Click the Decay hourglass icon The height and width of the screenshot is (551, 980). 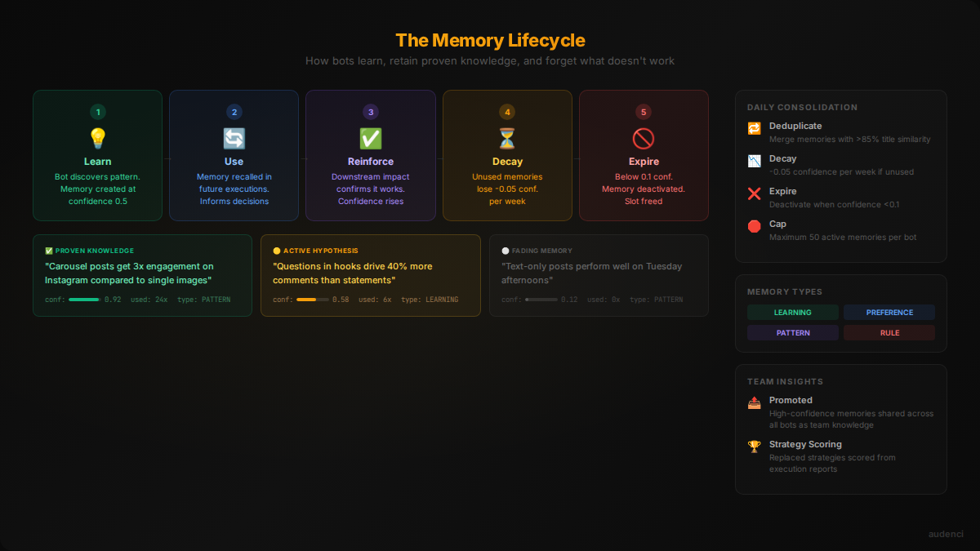(x=507, y=138)
